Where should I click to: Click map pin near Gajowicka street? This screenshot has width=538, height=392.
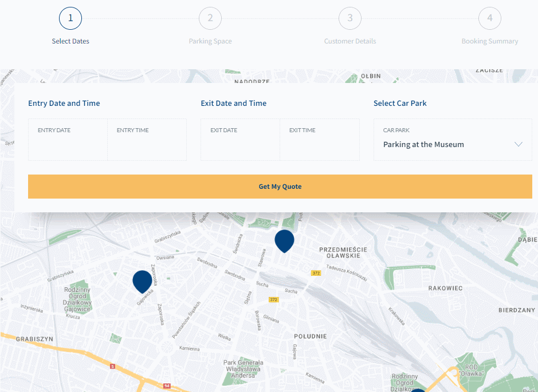(x=143, y=282)
